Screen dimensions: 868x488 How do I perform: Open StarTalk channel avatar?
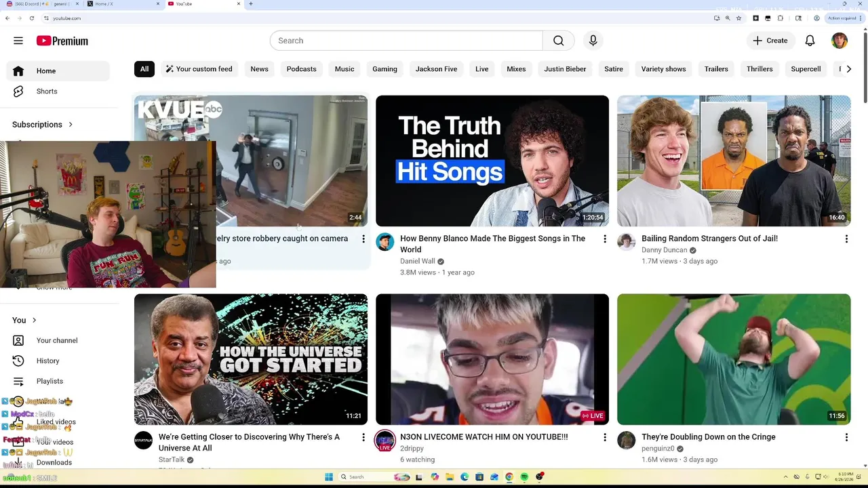point(143,441)
